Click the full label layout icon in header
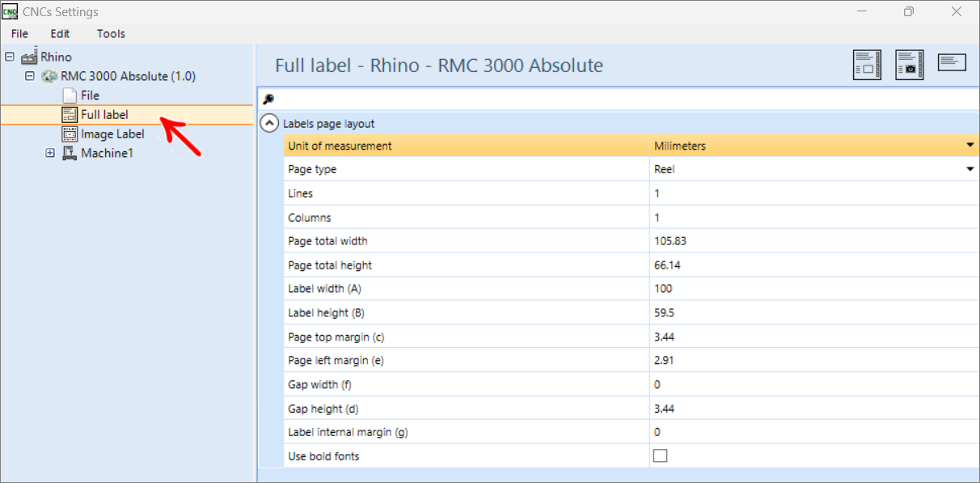 (868, 64)
